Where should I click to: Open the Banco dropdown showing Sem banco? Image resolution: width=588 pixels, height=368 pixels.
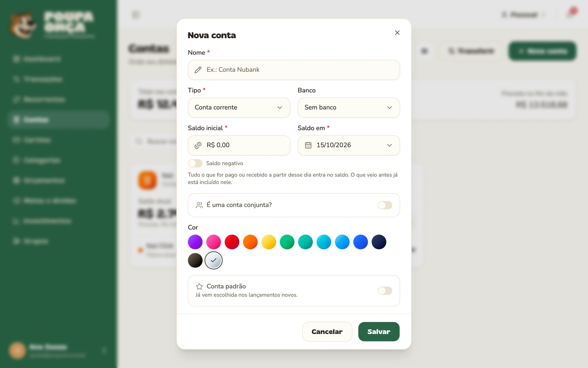click(x=349, y=108)
